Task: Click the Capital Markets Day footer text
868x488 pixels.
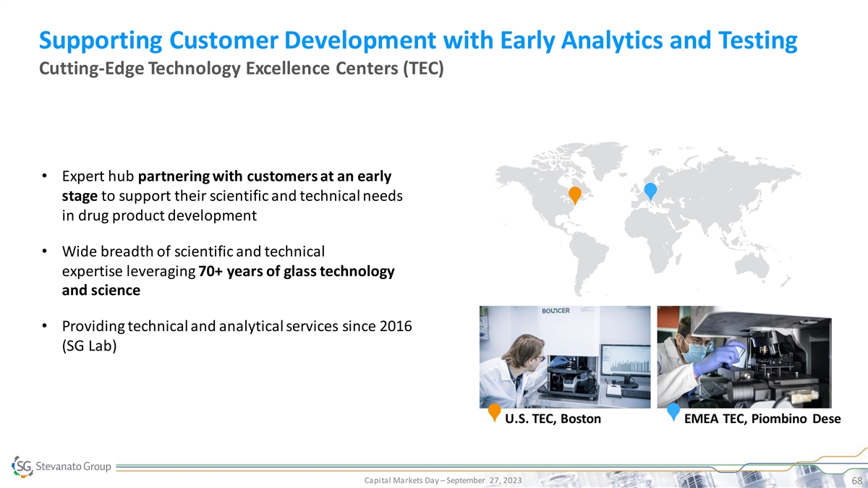Action: click(x=443, y=481)
